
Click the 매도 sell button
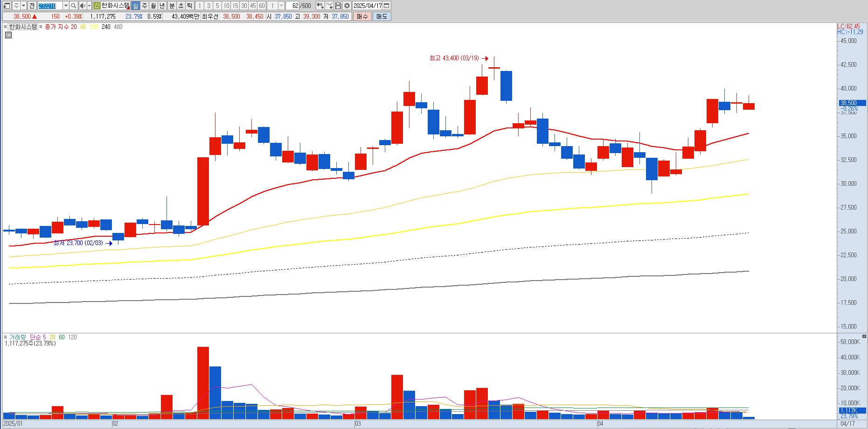coord(382,16)
